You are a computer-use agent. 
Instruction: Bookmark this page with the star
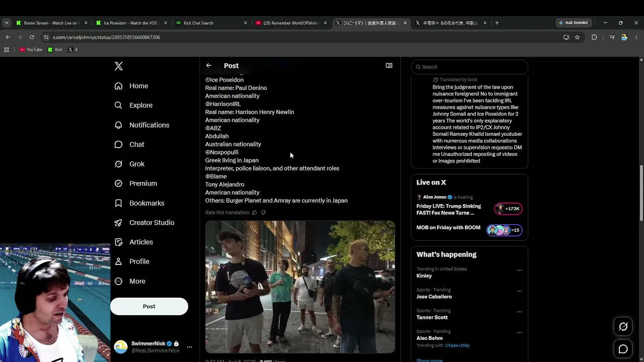[577, 37]
